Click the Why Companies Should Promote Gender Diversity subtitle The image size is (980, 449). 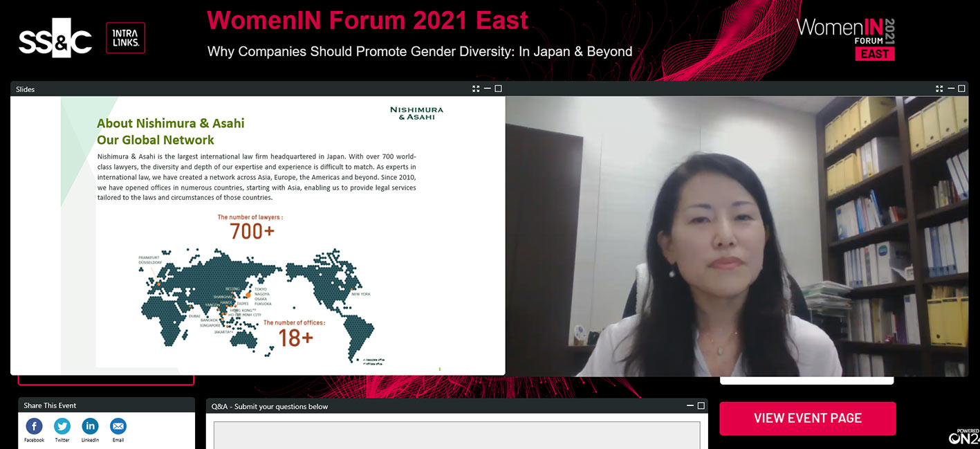[x=420, y=52]
